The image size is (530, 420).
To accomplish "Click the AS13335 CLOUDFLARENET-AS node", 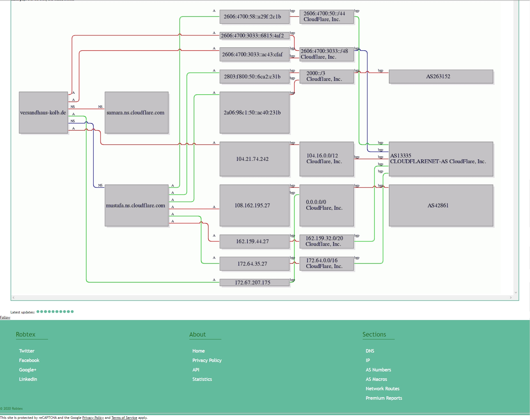I will coord(441,159).
